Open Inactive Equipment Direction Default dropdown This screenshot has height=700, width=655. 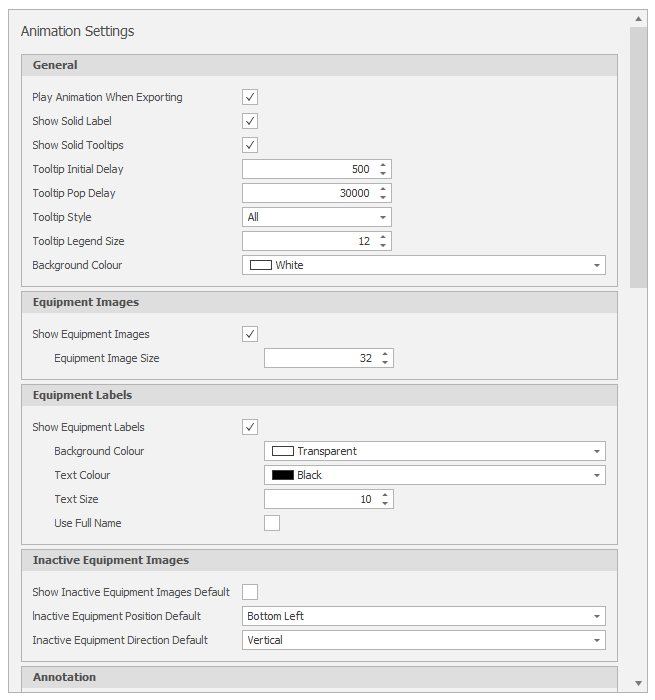point(424,640)
